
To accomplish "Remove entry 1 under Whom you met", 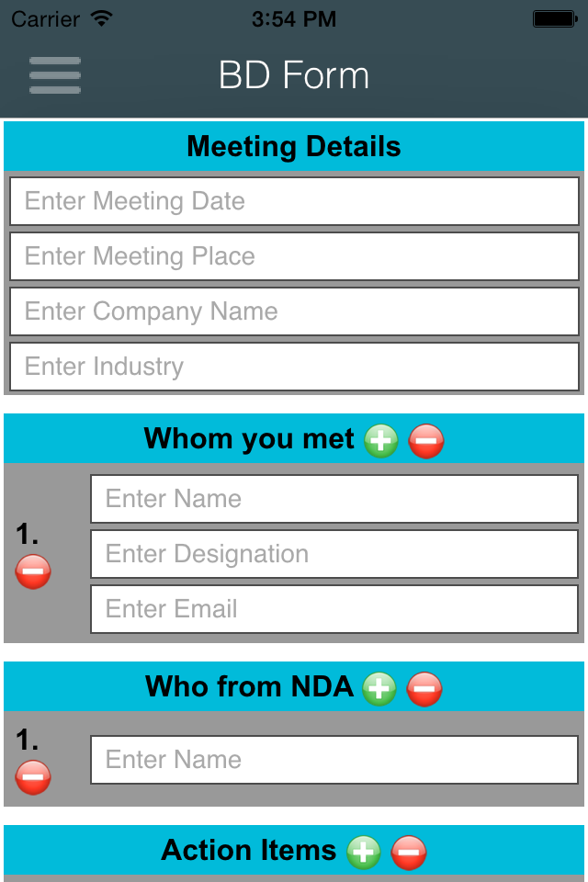I will click(x=33, y=571).
